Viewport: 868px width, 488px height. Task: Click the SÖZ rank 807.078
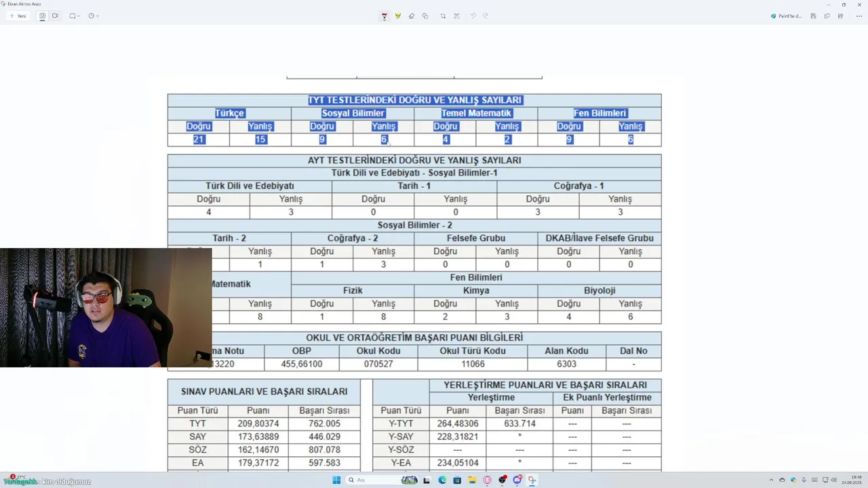pos(323,450)
